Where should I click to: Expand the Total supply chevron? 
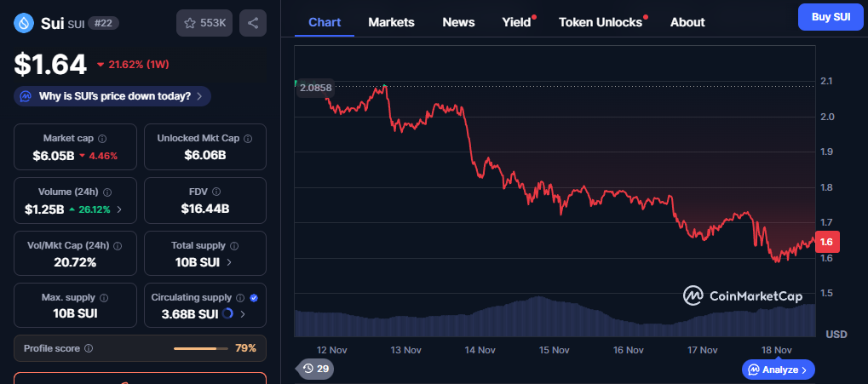click(x=230, y=262)
